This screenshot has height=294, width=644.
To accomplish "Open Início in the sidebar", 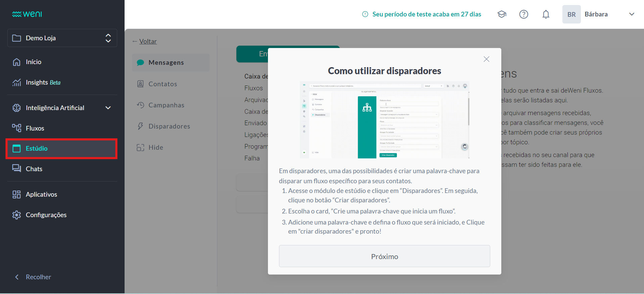I will [34, 62].
